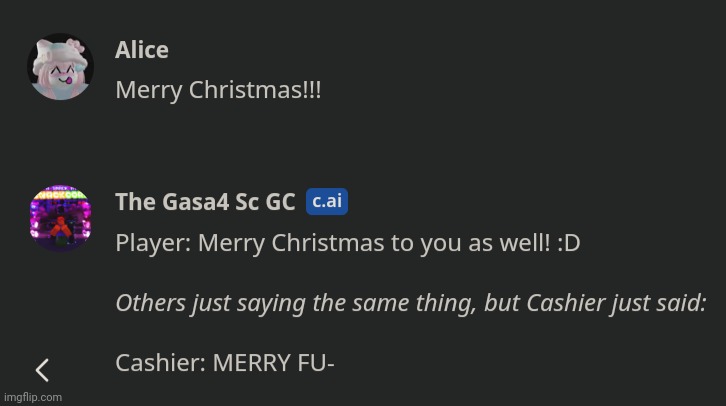This screenshot has width=726, height=406.
Task: Open Alice's profile avatar
Action: (60, 67)
